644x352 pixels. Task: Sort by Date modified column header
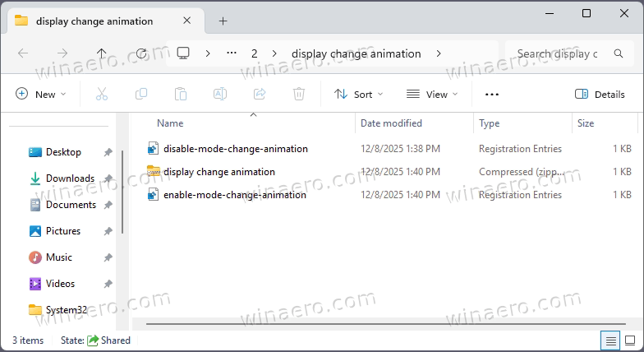click(x=391, y=123)
